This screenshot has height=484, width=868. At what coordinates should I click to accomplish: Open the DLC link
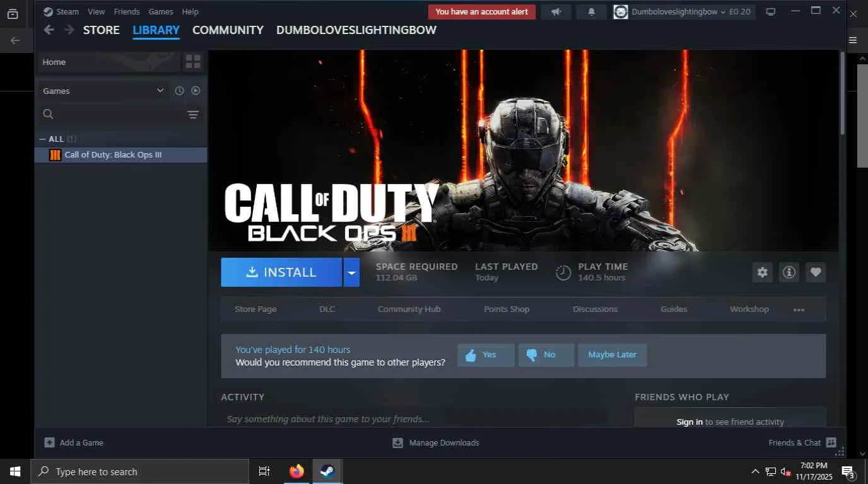pyautogui.click(x=327, y=309)
